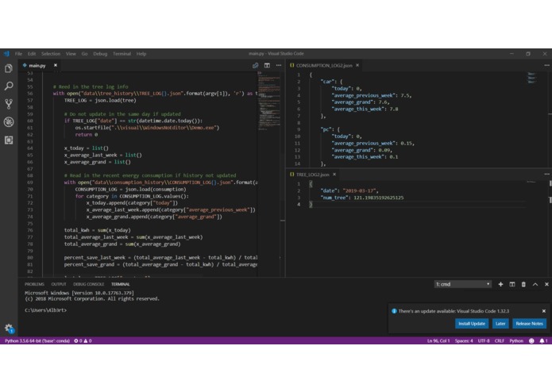Split the main.py editor
Viewport: 552px width, 392px height.
click(267, 65)
